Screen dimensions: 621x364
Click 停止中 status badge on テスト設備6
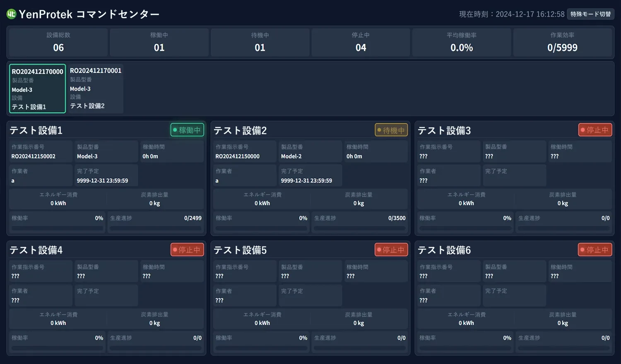(595, 250)
